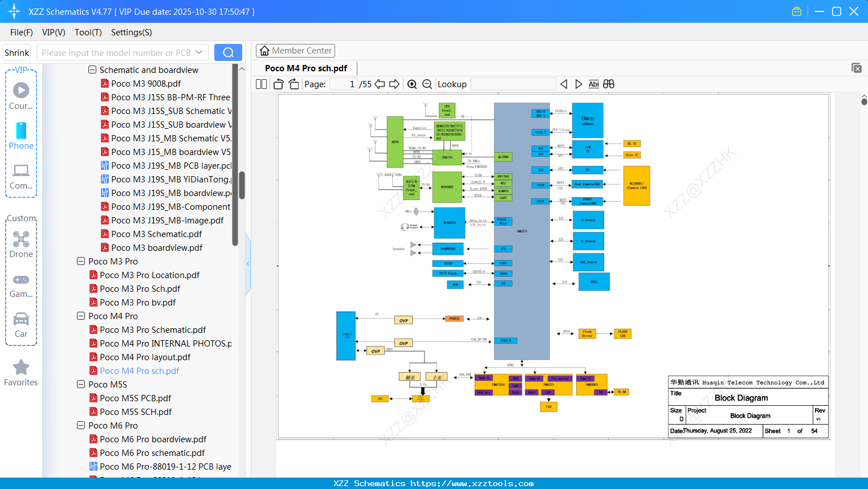Click the page number input box
This screenshot has height=489, width=868.
[x=344, y=84]
